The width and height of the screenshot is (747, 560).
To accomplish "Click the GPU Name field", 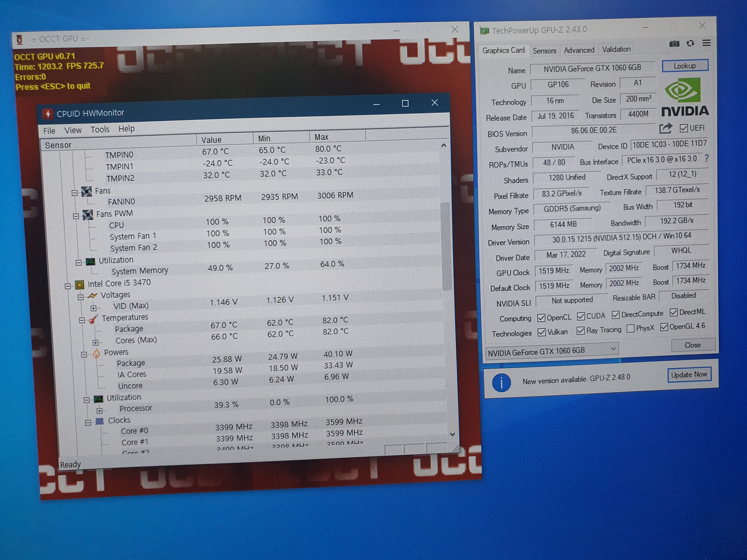I will click(592, 69).
